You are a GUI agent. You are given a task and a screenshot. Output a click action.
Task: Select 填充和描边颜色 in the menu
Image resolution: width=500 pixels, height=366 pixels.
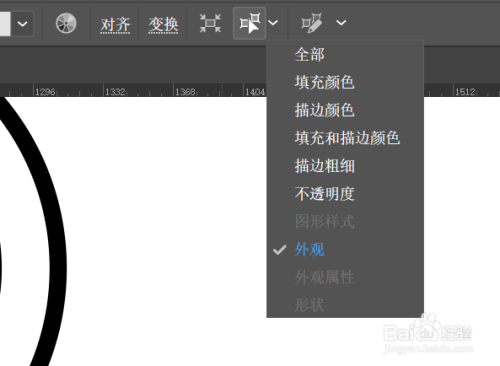point(345,138)
